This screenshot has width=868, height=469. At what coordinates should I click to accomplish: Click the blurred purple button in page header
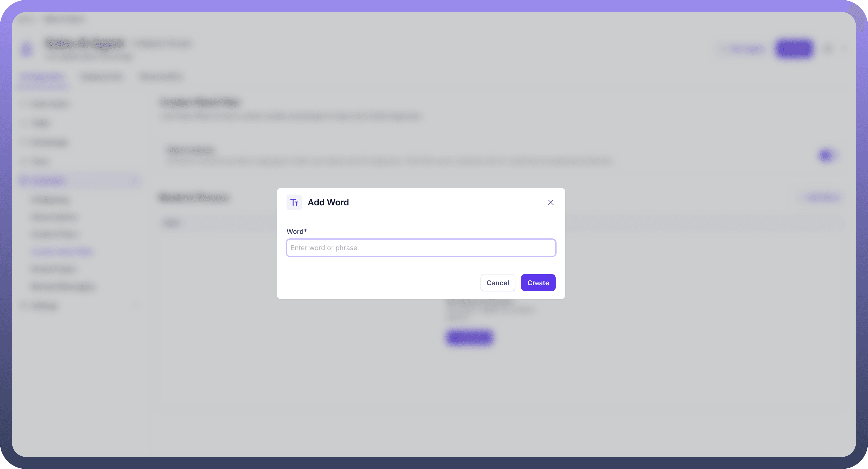point(794,49)
